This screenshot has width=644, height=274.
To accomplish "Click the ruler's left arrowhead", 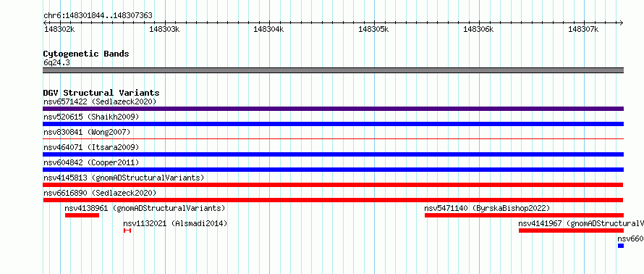I will click(45, 22).
